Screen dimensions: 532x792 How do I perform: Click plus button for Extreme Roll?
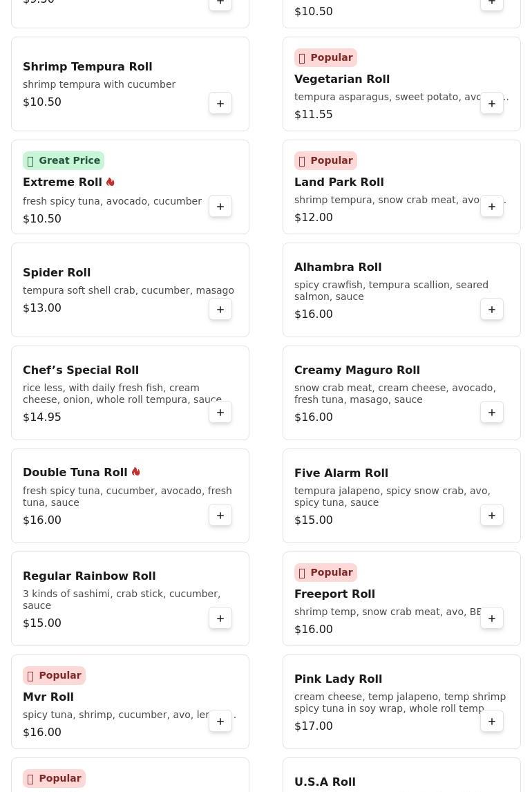coord(220,207)
